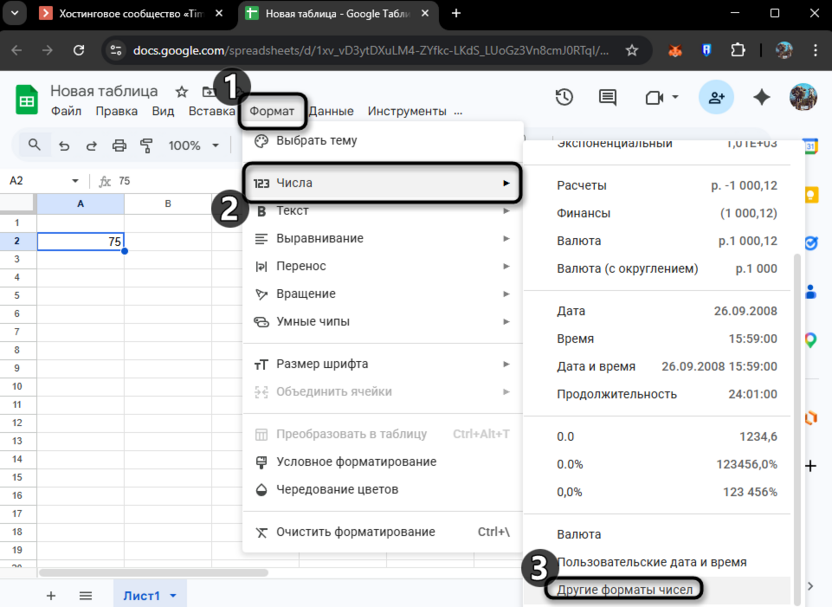This screenshot has width=832, height=607.
Task: Pick the Дата и время format
Action: (x=657, y=366)
